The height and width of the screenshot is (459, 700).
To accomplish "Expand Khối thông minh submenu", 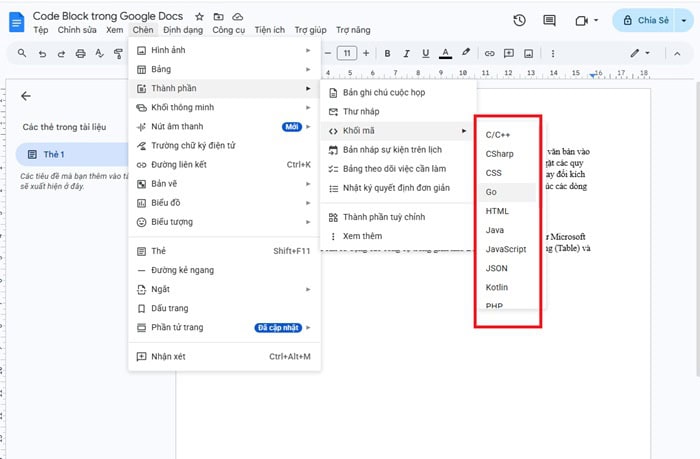I will [x=225, y=107].
